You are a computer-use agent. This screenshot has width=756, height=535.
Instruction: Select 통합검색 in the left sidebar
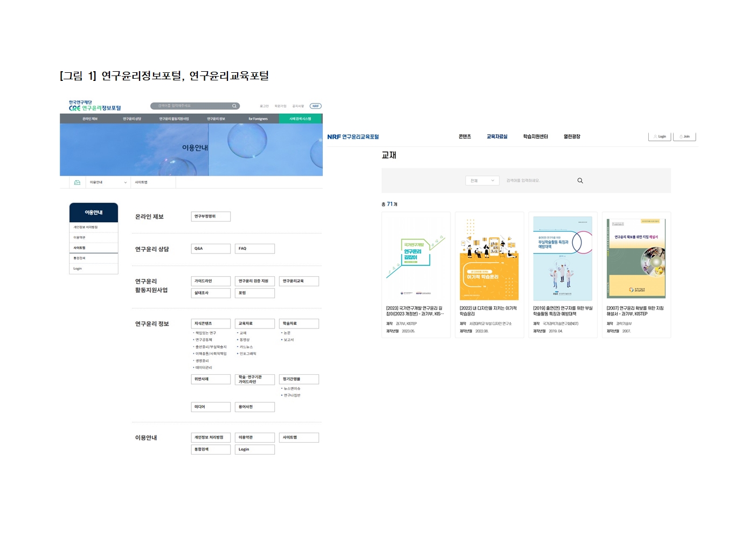[93, 258]
